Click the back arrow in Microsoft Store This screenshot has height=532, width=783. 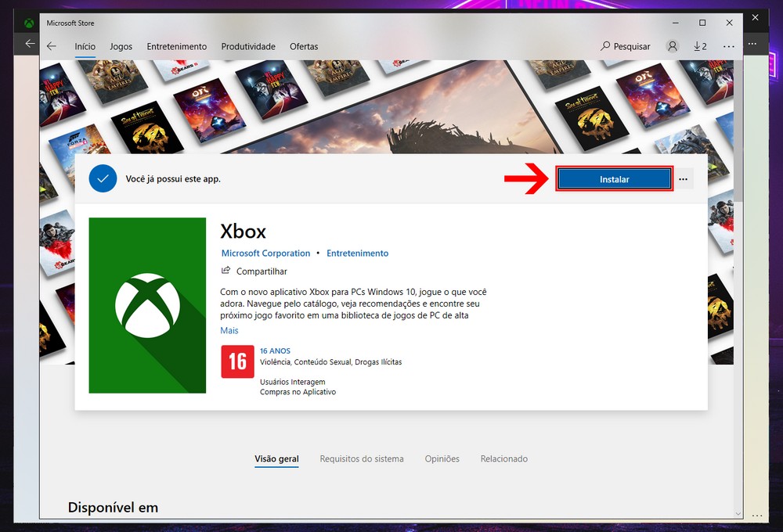point(52,46)
